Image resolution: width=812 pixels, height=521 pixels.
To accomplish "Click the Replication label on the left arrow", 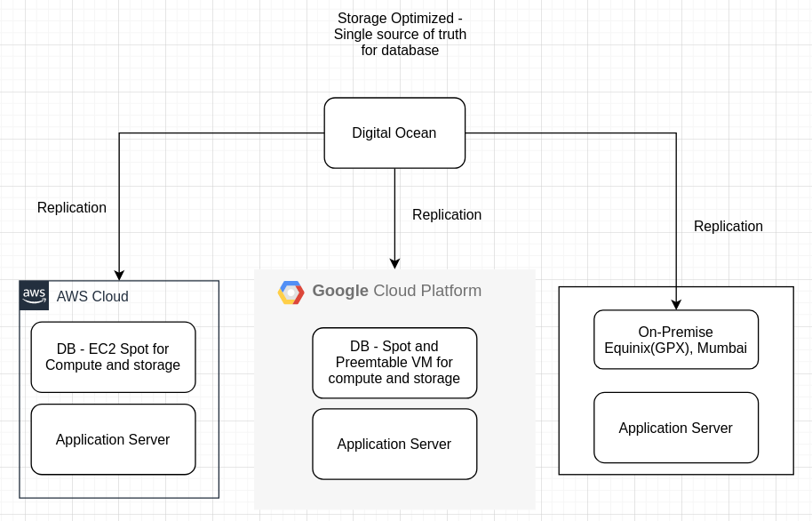I will (x=71, y=207).
